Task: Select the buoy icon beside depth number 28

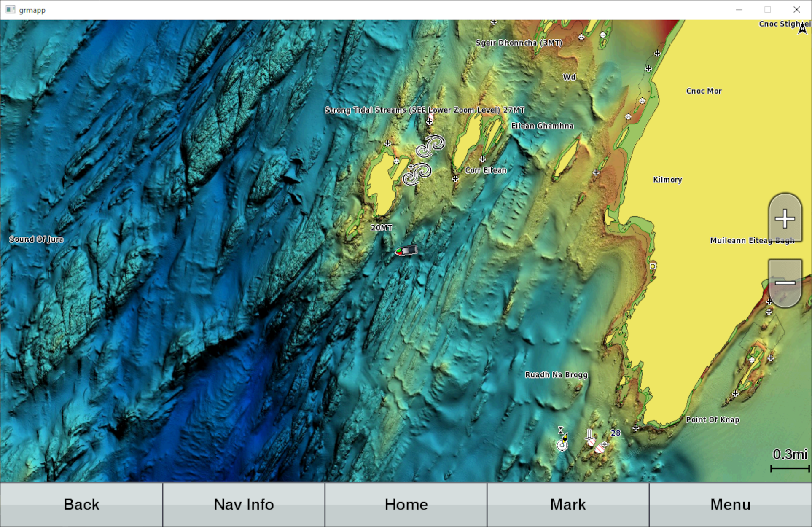Action: coord(589,436)
